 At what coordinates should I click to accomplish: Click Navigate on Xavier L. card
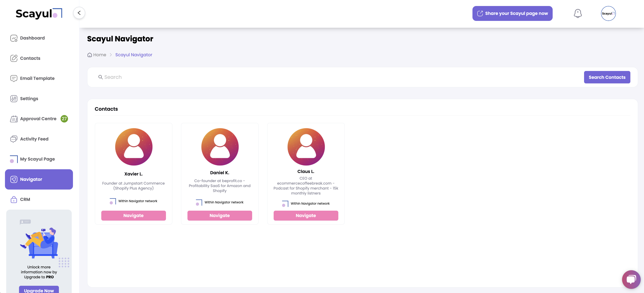[134, 215]
